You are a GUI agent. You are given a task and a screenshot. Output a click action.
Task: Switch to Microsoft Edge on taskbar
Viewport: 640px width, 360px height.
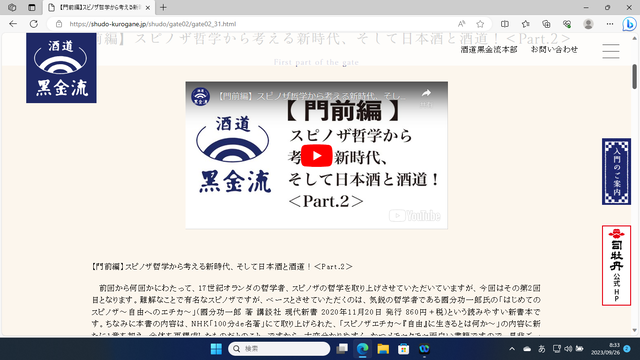pos(362,349)
